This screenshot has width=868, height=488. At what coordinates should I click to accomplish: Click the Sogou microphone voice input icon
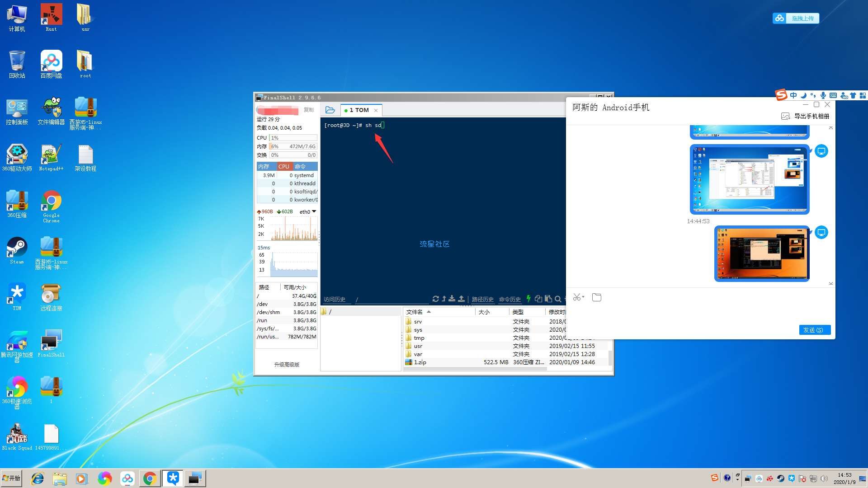[823, 95]
